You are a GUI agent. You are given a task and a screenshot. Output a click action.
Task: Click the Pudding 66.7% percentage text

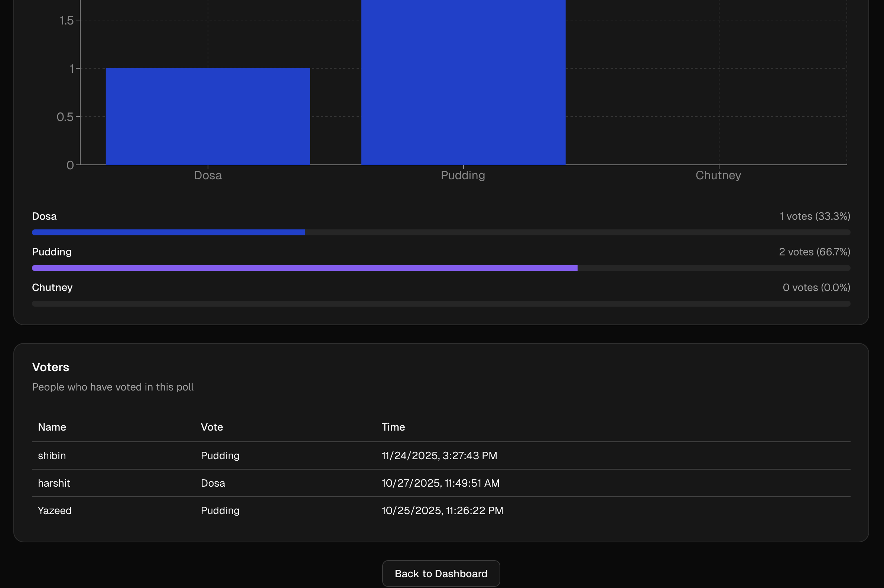click(815, 252)
